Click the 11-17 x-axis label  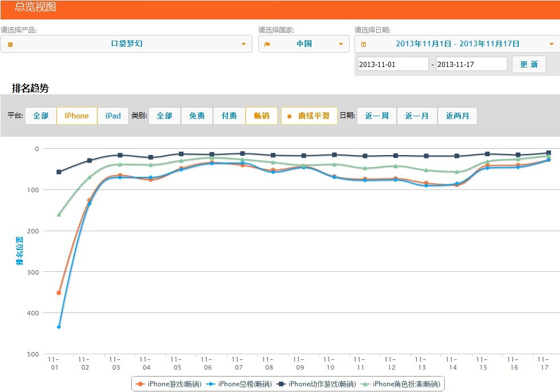(544, 363)
